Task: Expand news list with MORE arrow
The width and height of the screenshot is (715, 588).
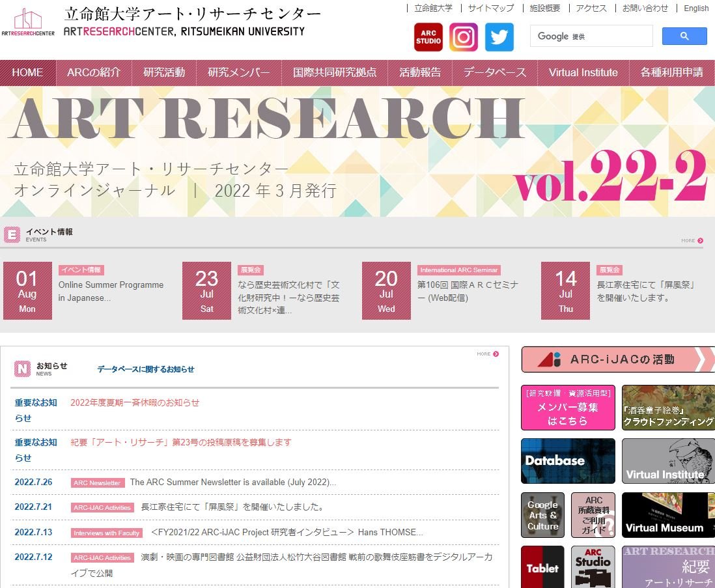Action: [488, 354]
